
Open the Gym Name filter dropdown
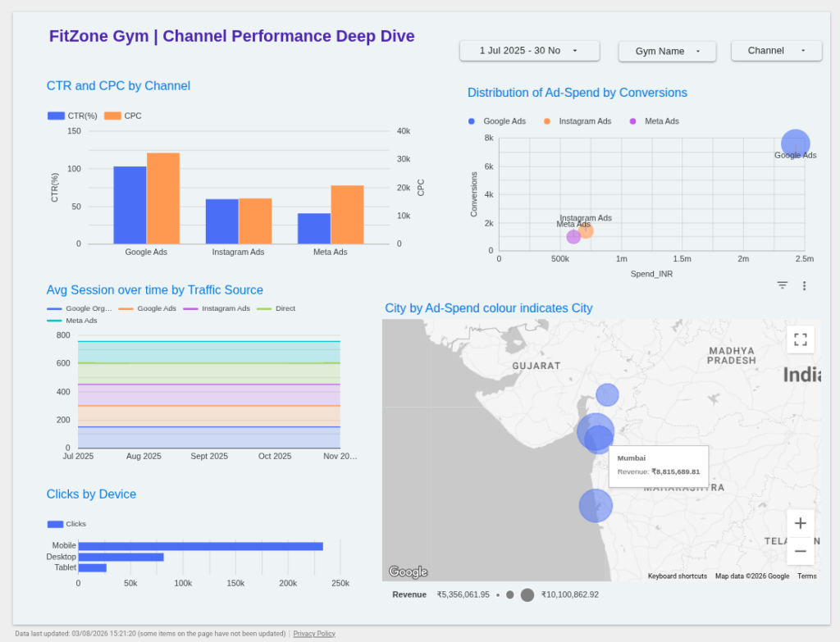click(667, 52)
